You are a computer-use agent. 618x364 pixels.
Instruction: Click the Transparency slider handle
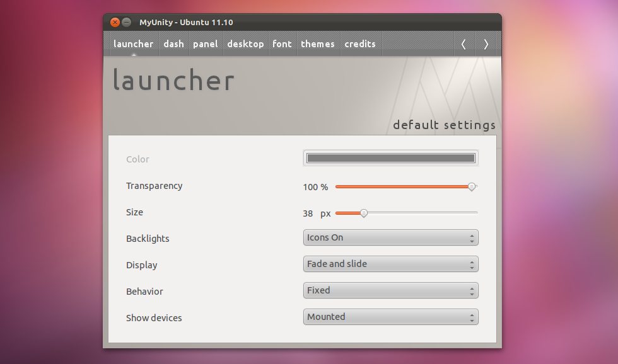click(472, 187)
